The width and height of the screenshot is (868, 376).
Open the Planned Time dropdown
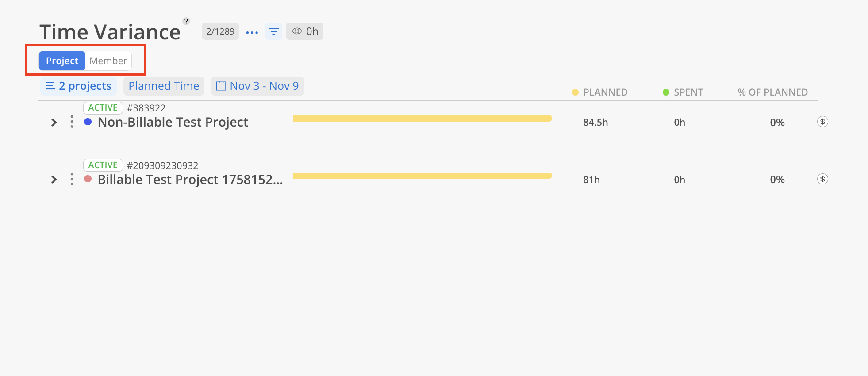pos(164,86)
